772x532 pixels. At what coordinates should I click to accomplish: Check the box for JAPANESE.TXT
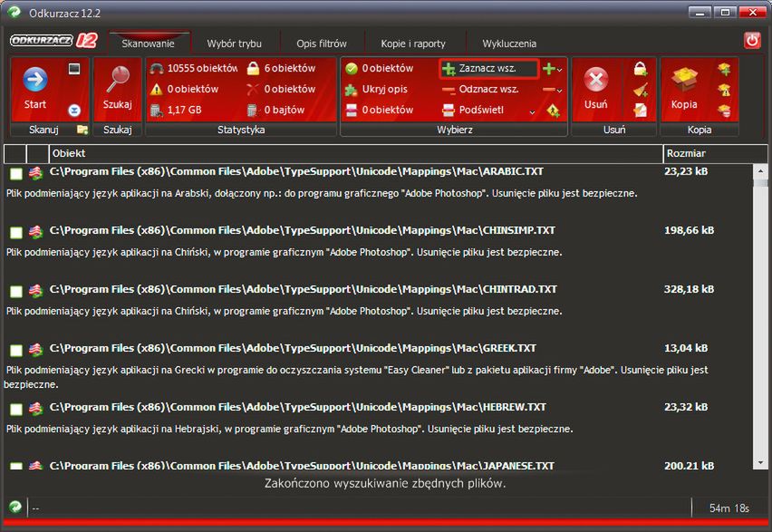(16, 466)
